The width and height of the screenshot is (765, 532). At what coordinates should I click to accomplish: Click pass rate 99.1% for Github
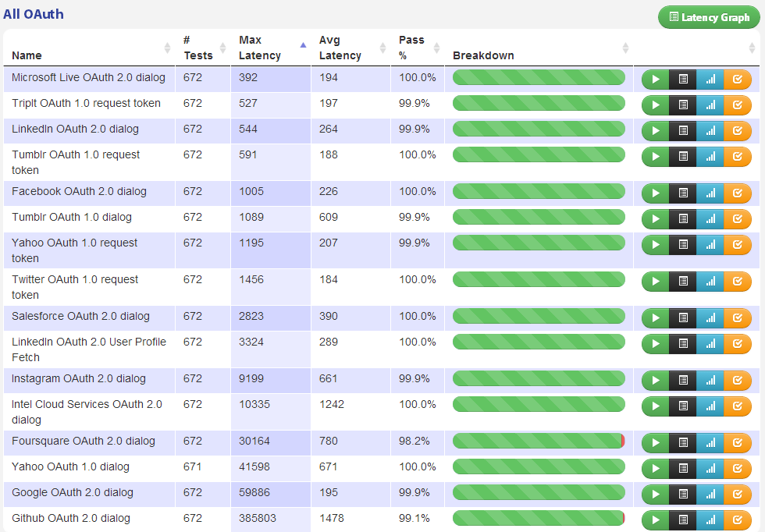click(x=415, y=518)
